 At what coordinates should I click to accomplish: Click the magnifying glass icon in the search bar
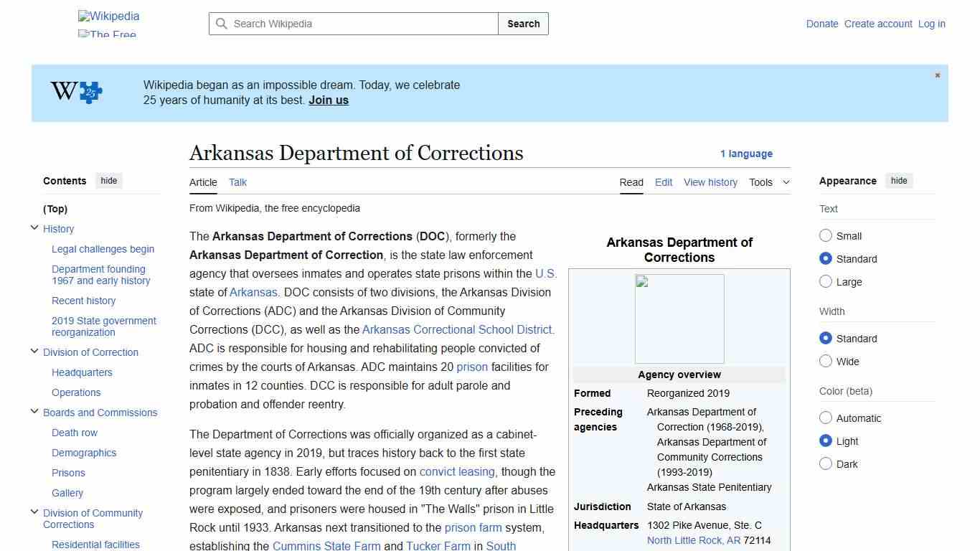222,24
